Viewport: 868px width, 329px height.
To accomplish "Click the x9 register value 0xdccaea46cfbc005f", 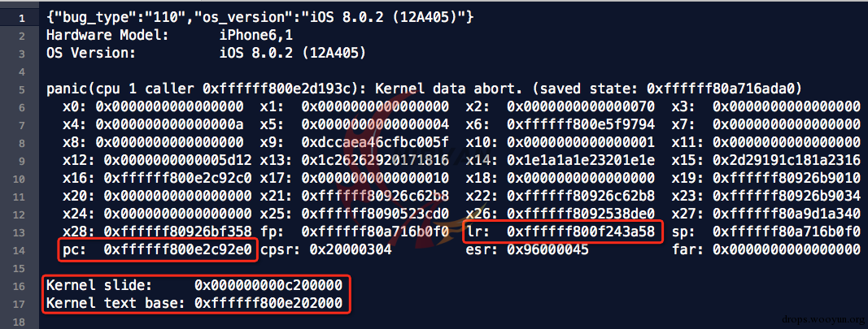I will (x=375, y=143).
